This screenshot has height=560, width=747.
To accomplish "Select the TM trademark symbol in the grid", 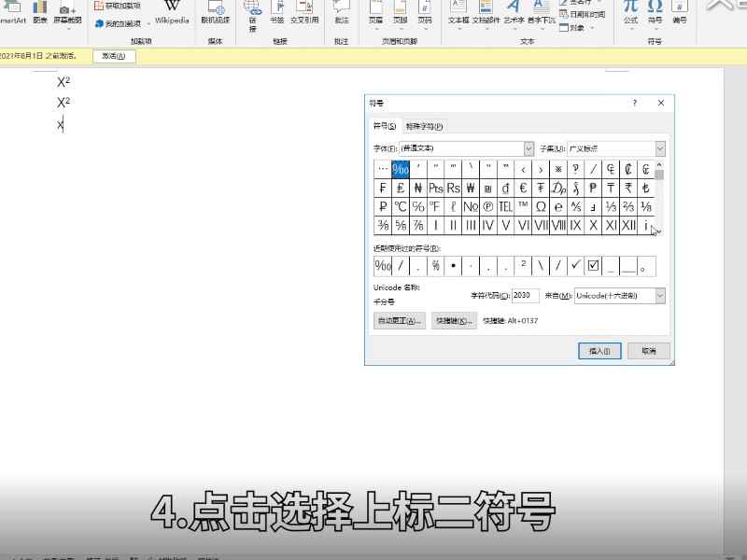I will coord(522,205).
